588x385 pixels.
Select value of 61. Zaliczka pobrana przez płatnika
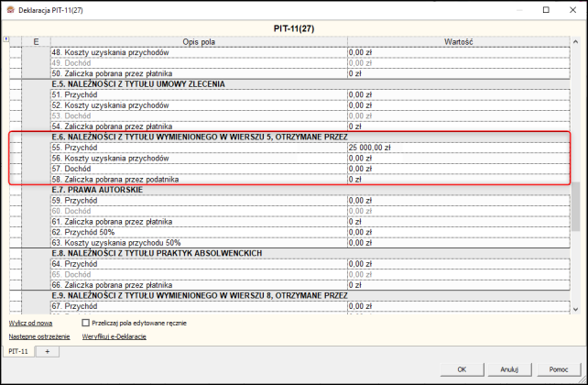[x=458, y=222]
